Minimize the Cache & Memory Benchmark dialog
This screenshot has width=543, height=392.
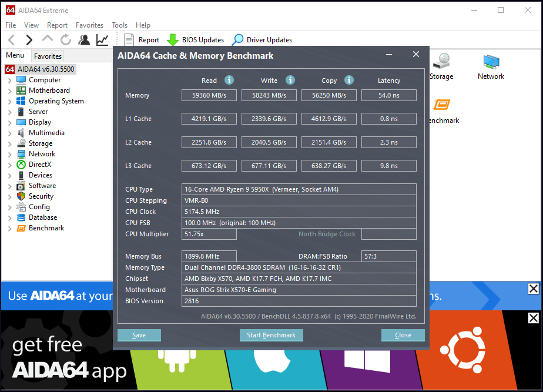click(389, 55)
